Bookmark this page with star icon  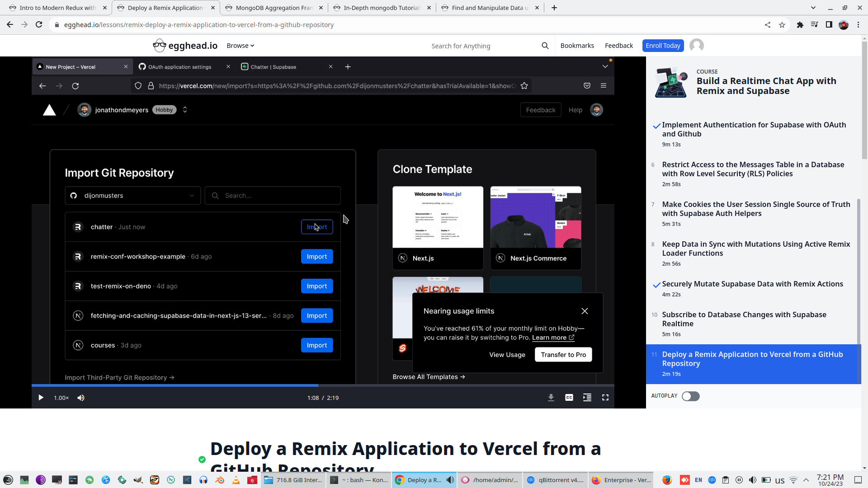tap(782, 25)
